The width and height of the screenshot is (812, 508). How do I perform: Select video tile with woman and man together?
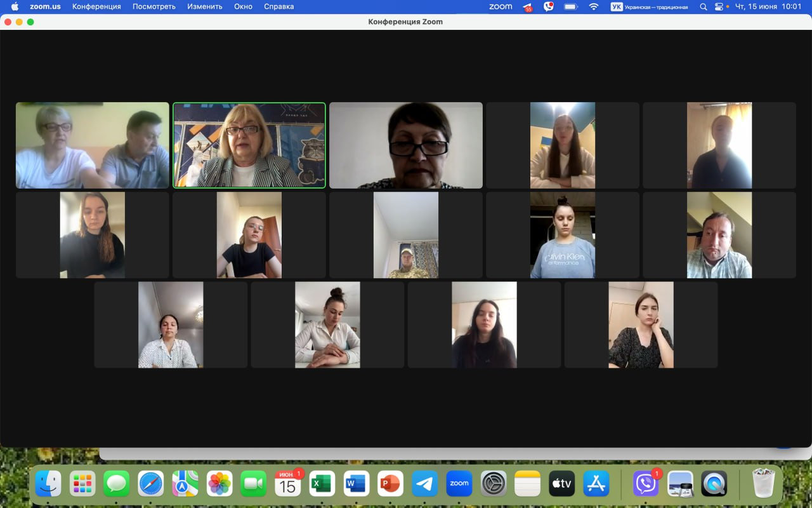(x=93, y=145)
